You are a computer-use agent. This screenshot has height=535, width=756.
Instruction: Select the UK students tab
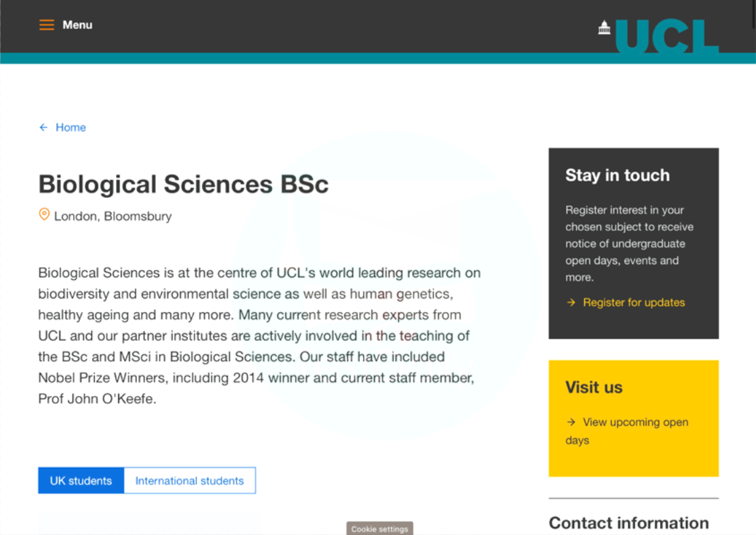[81, 481]
